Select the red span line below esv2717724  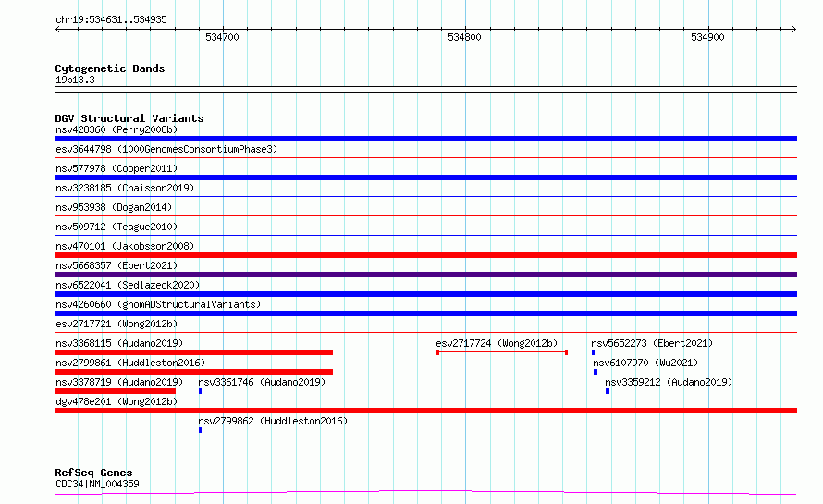[x=502, y=352]
